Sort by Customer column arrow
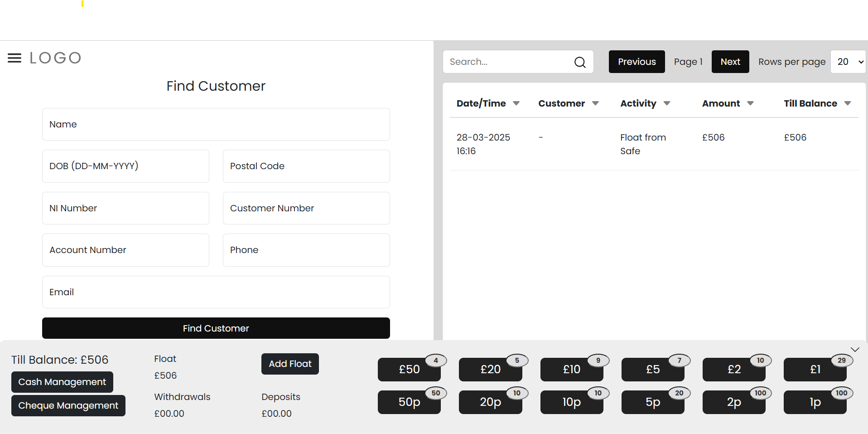This screenshot has height=434, width=868. [595, 103]
